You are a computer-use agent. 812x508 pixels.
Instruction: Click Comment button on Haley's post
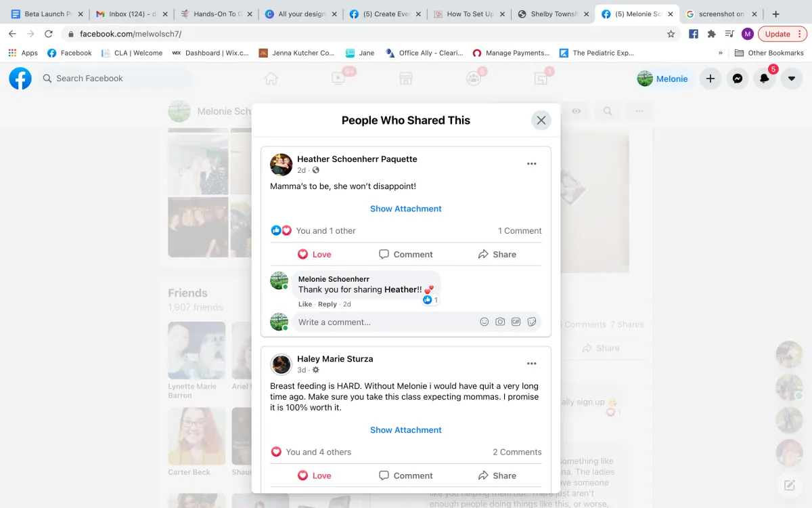coord(406,475)
